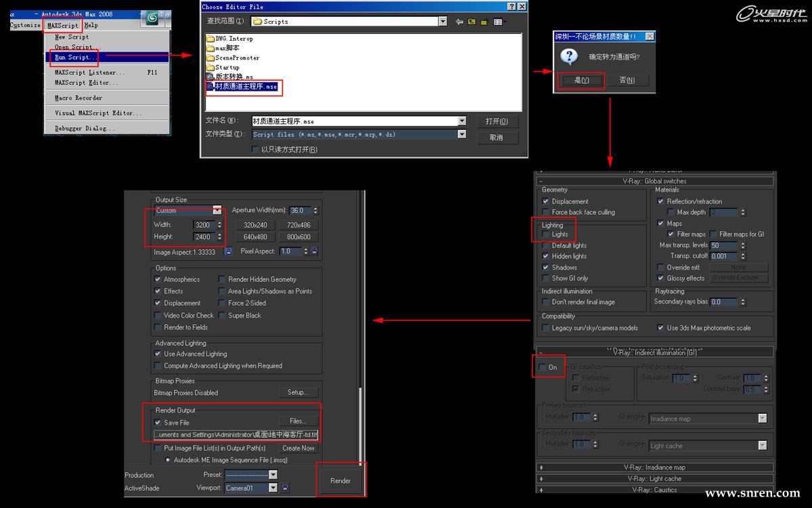Open the 文件类型 file type dropdown

point(462,134)
